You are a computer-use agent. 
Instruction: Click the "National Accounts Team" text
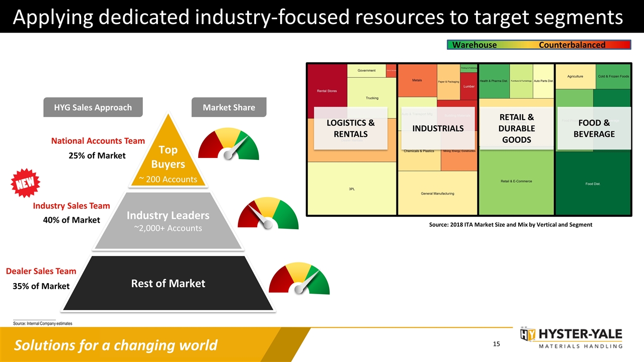click(98, 141)
